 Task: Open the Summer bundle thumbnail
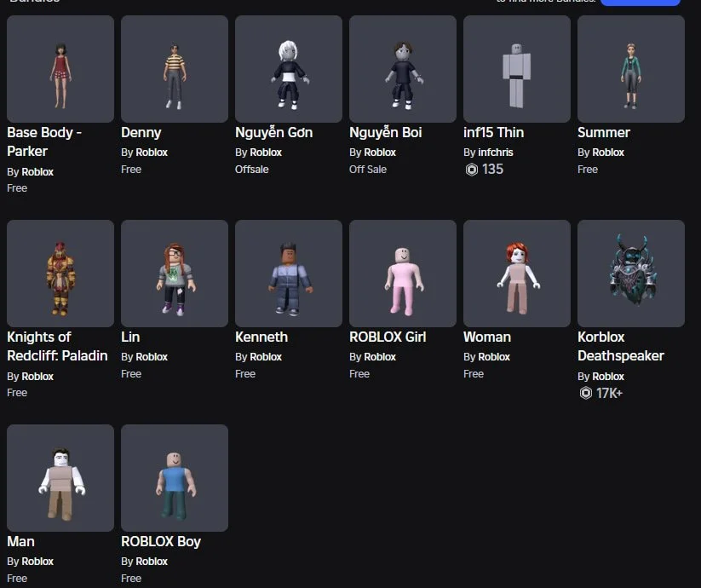point(631,69)
